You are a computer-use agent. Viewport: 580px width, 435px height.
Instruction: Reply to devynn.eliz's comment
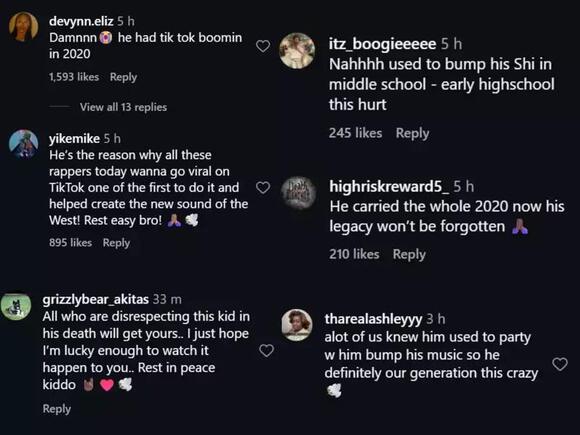coord(123,77)
